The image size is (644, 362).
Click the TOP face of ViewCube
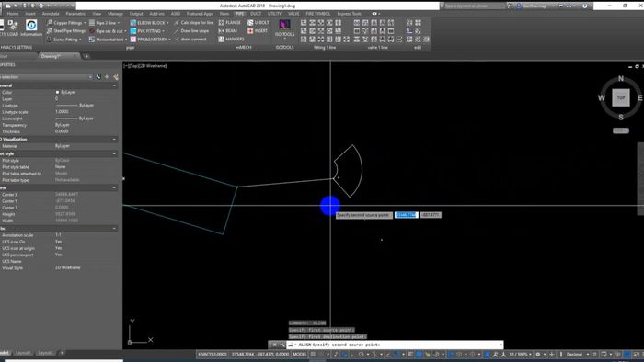[x=621, y=97]
